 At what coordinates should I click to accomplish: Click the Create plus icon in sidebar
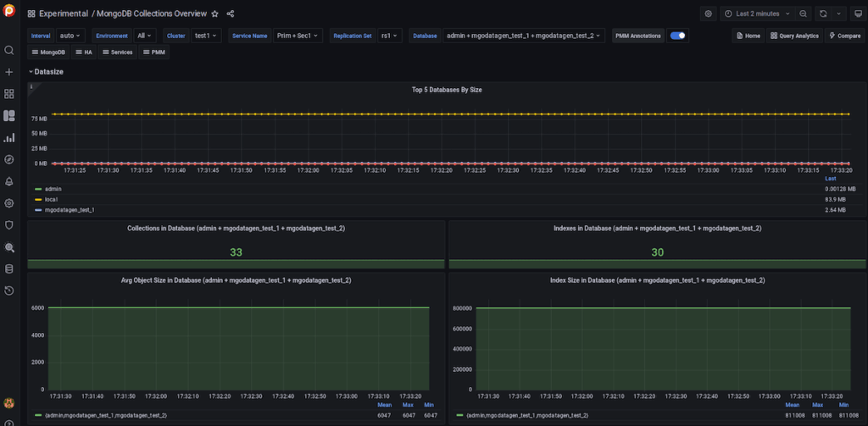(8, 73)
